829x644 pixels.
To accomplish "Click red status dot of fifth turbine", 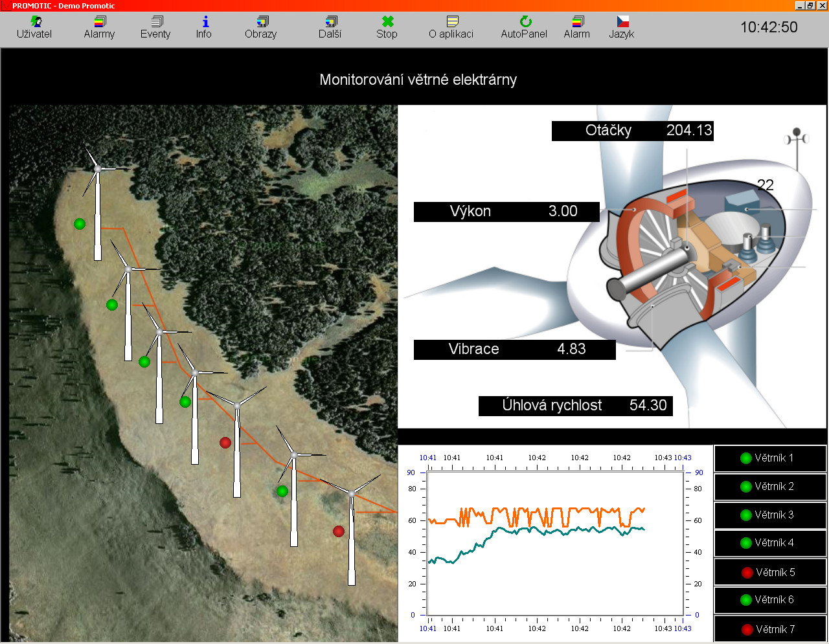I will click(x=225, y=443).
